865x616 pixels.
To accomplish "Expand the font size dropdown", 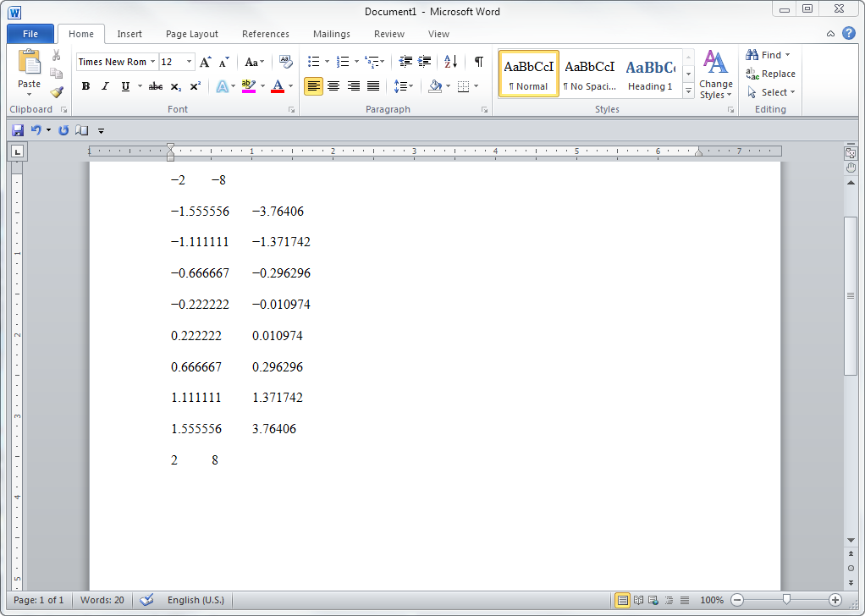I will [190, 62].
